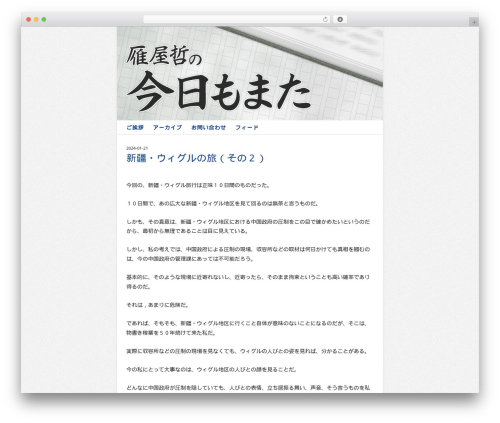Click the line starting どんなに中国政府が

[248, 388]
